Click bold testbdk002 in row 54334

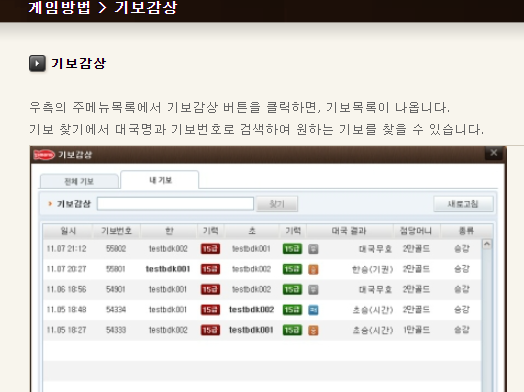click(x=251, y=310)
